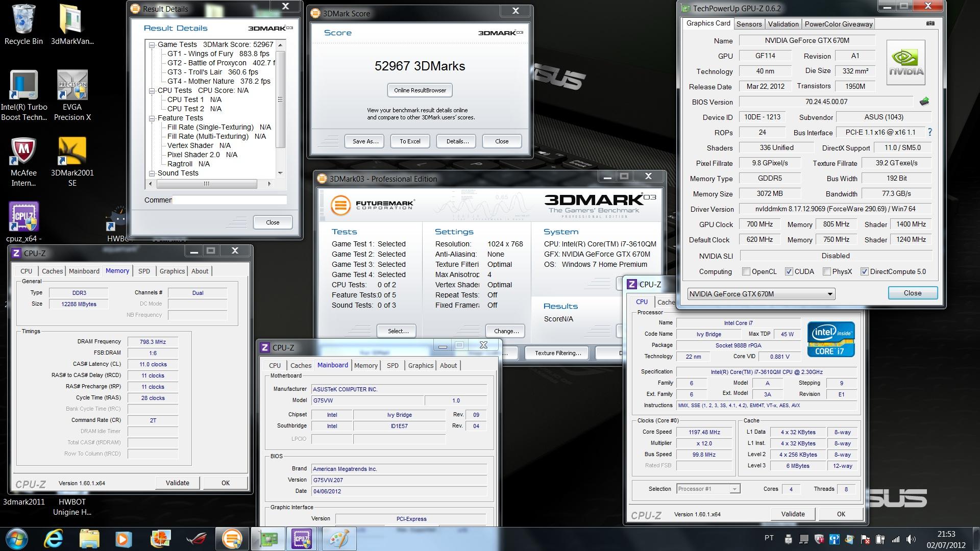
Task: Select Graphics tab in CPU-Z Memory window
Action: [x=172, y=271]
